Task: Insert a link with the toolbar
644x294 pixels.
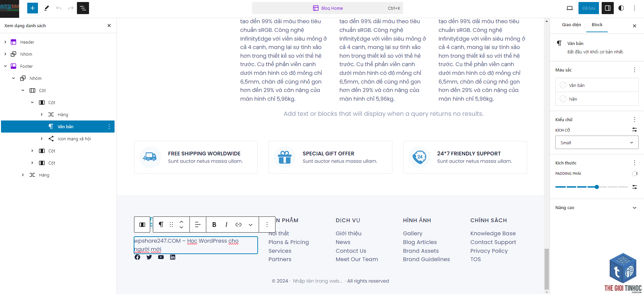Action: [x=239, y=225]
